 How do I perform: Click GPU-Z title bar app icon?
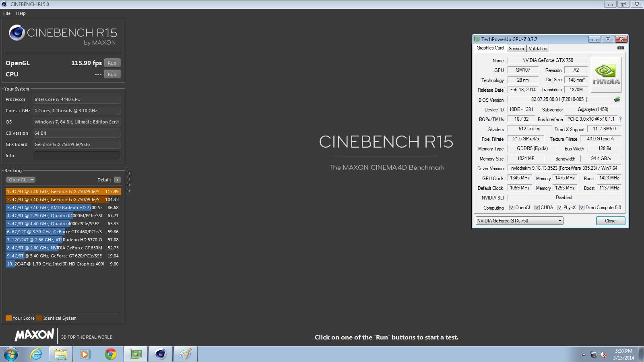[477, 39]
